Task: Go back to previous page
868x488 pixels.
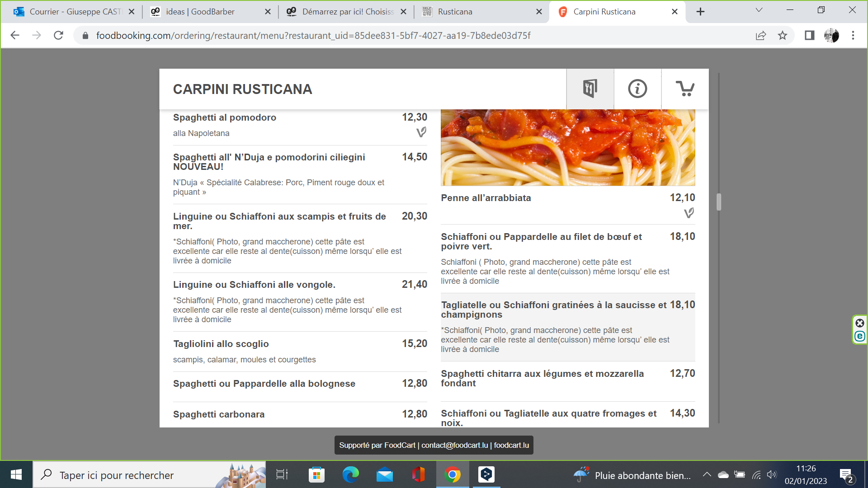Action: click(15, 35)
